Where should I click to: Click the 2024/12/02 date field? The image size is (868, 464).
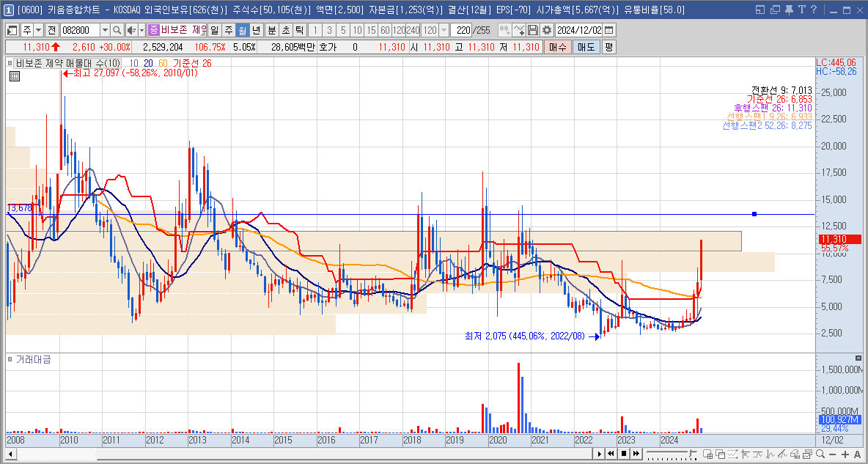pos(578,31)
